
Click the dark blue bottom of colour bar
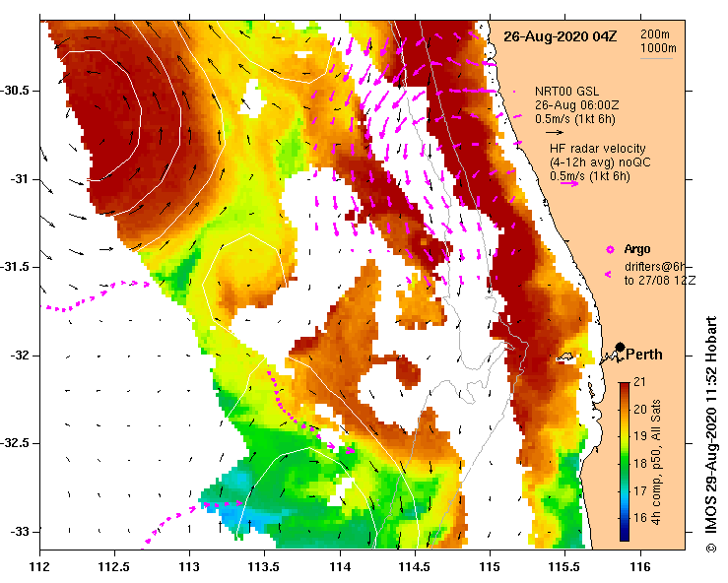point(625,537)
